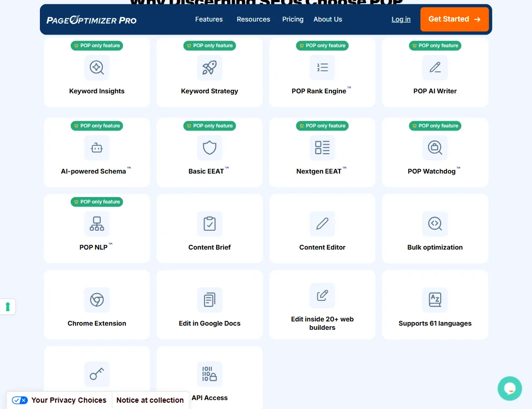The image size is (532, 409).
Task: Click the Supports 61 languages A-Z icon
Action: coord(435,300)
